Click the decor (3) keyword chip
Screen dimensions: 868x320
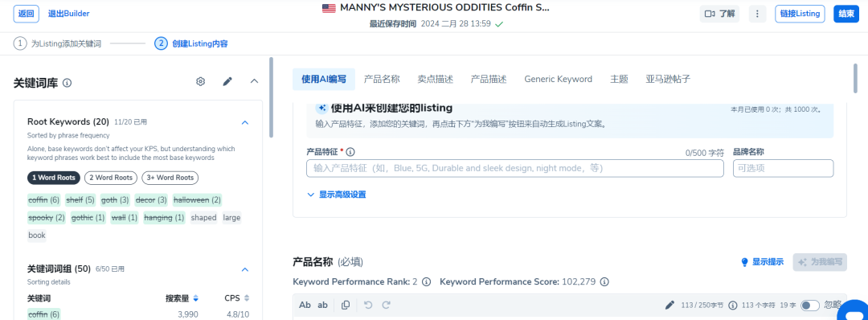point(151,199)
